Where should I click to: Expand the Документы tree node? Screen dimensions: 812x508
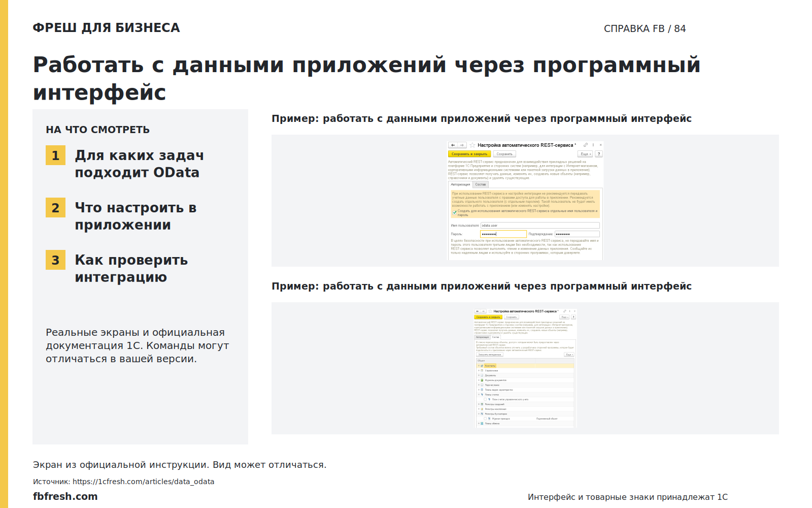(479, 375)
